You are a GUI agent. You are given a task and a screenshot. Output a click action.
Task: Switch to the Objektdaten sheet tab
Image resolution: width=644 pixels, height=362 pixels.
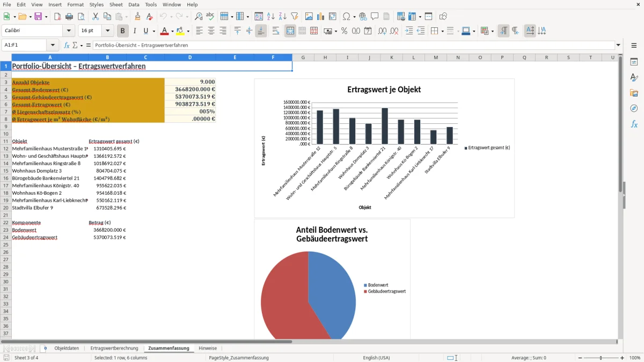tap(67, 348)
